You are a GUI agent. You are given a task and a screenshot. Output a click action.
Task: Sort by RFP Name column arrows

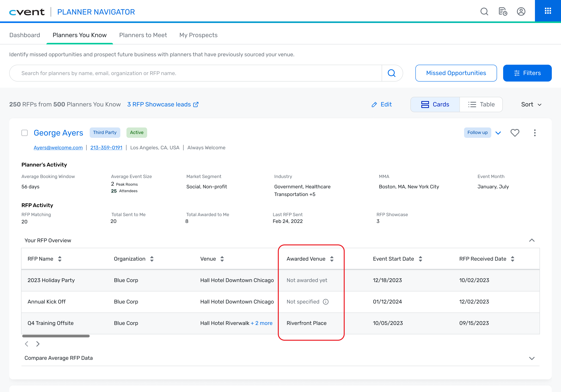[60, 259]
